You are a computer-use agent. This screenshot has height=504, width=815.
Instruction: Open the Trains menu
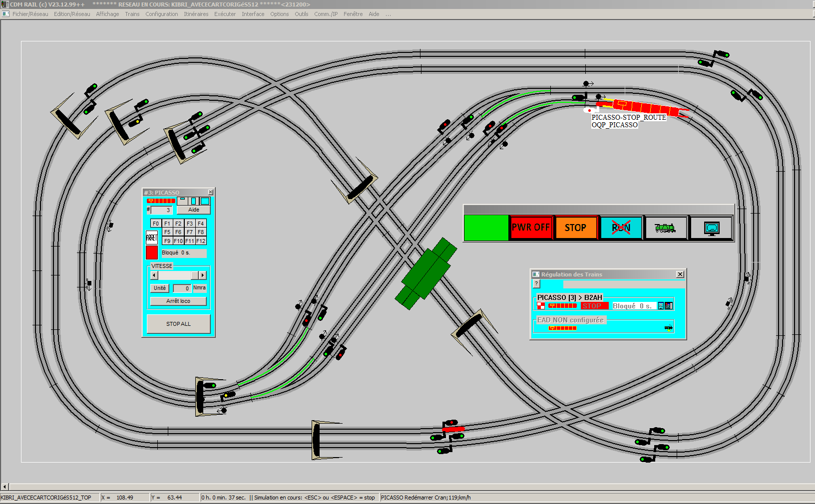click(132, 14)
